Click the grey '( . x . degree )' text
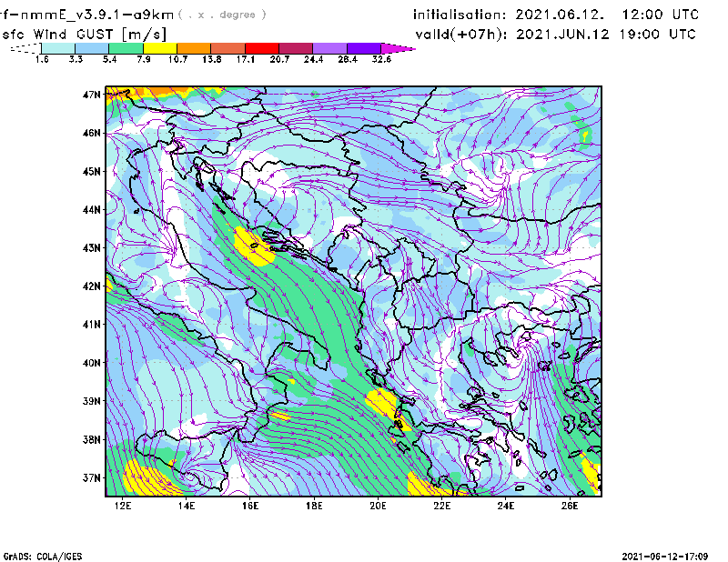Viewport: 728px width, 562px height. [x=222, y=15]
